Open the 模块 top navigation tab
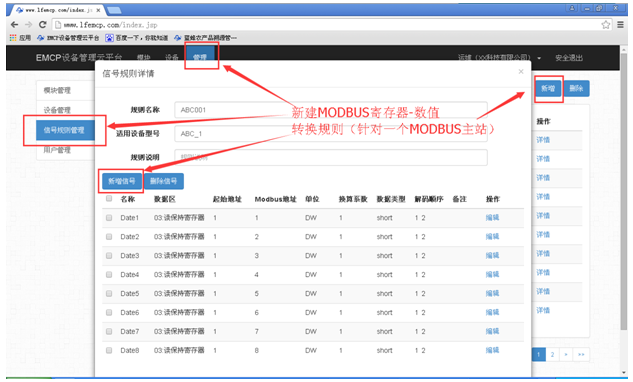633x382 pixels. click(144, 58)
